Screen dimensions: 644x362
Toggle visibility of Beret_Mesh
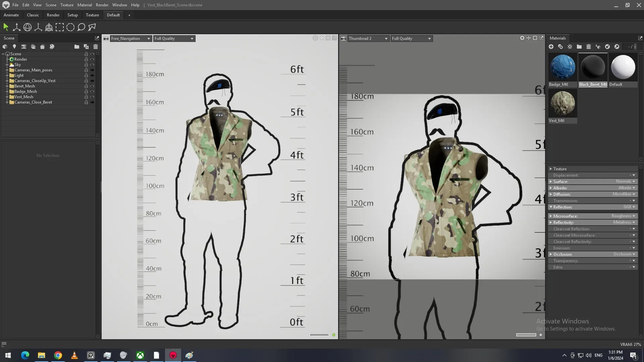pyautogui.click(x=92, y=86)
